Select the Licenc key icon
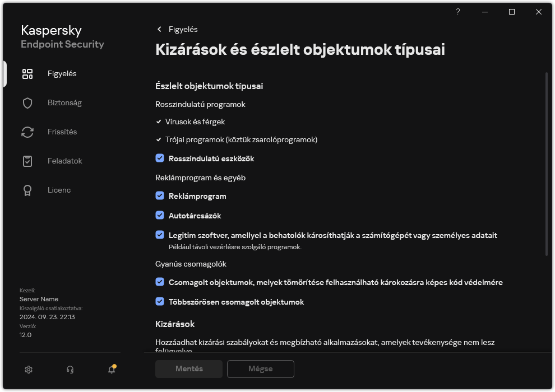This screenshot has width=555, height=392. tap(27, 190)
